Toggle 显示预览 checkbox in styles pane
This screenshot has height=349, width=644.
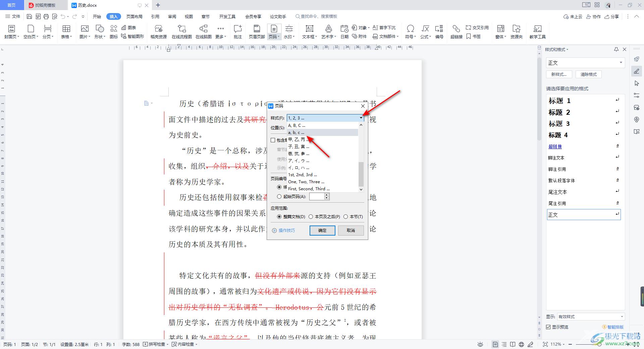click(548, 327)
